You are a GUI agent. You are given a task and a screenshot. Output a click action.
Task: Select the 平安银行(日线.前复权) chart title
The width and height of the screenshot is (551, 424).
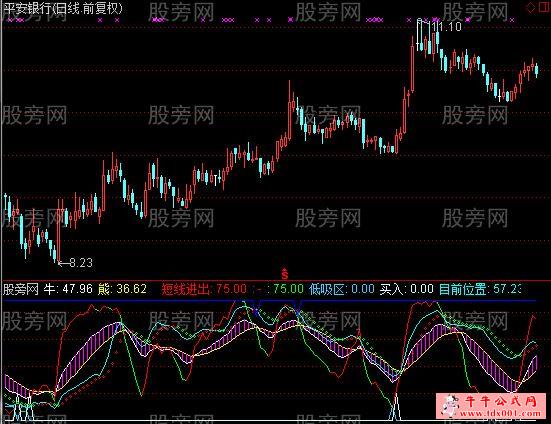point(63,8)
